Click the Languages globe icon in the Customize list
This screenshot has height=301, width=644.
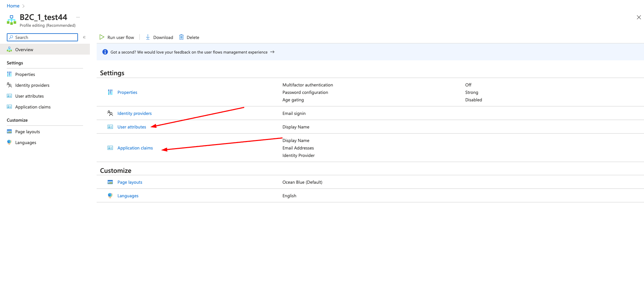(x=110, y=196)
